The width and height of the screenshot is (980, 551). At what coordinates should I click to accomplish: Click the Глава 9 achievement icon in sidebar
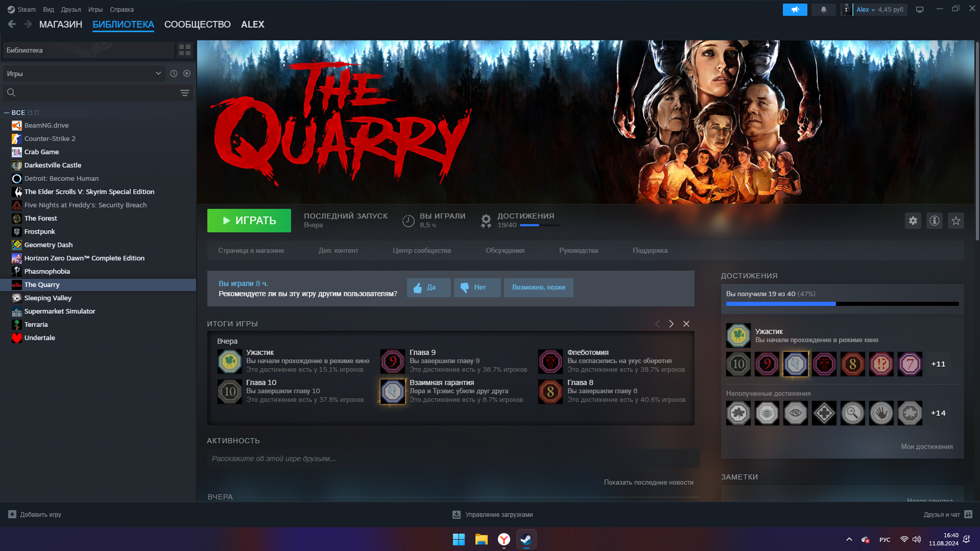pyautogui.click(x=767, y=364)
